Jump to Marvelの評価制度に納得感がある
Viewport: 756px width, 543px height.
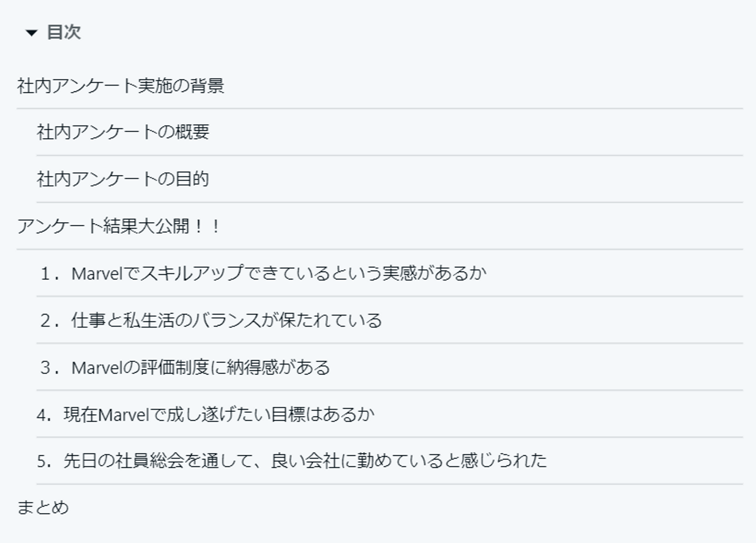(x=201, y=367)
